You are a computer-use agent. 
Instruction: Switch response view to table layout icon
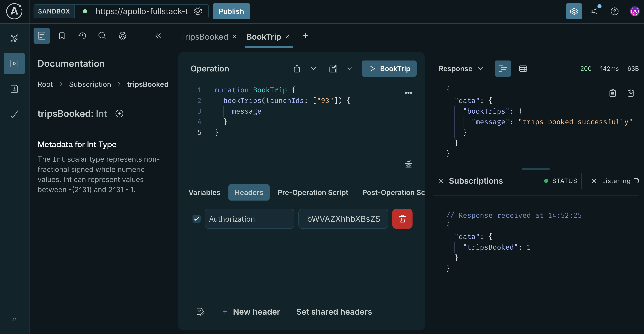(523, 68)
